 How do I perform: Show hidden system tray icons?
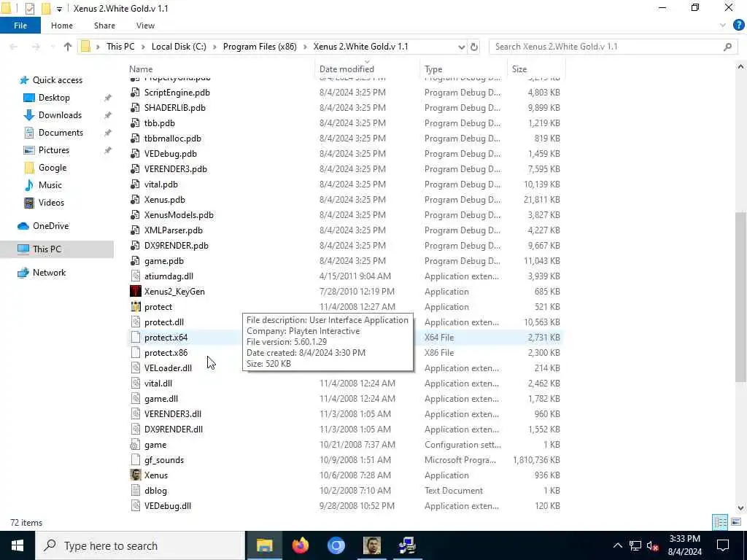[617, 545]
